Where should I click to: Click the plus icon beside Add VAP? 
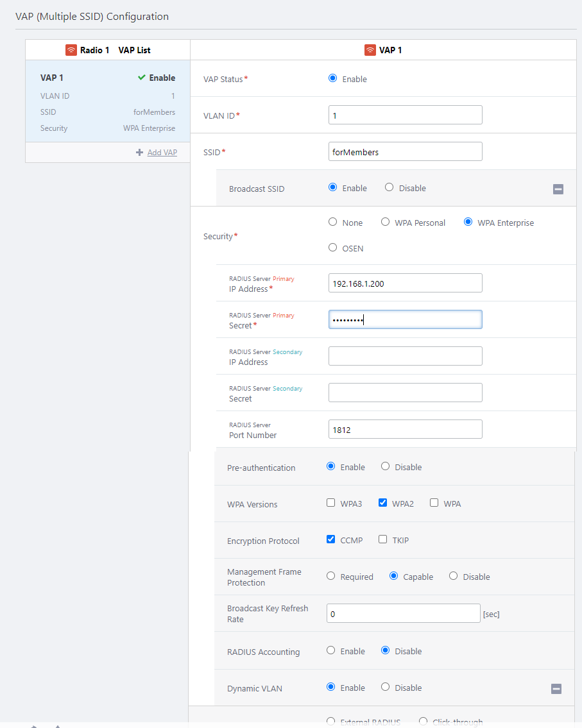coord(139,153)
